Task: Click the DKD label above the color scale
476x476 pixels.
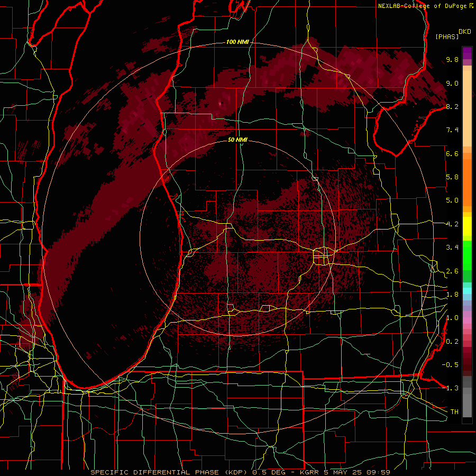Action: click(465, 32)
